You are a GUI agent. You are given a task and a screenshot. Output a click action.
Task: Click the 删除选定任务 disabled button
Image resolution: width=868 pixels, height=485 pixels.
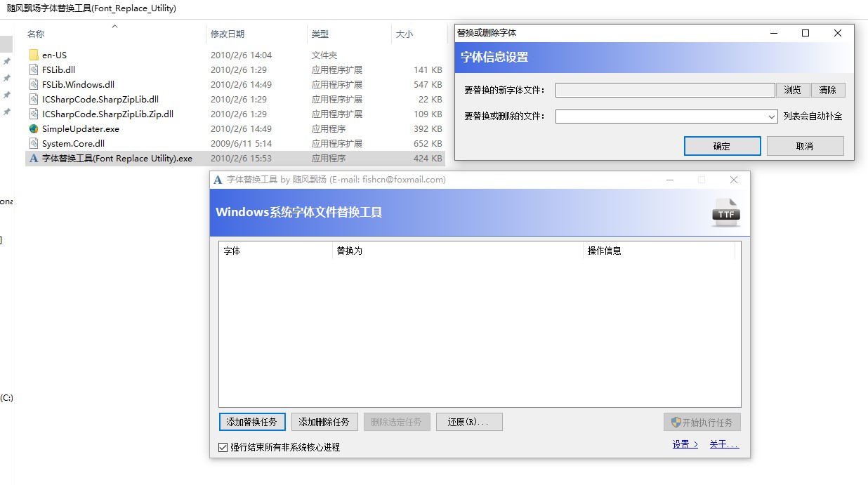[x=396, y=422]
